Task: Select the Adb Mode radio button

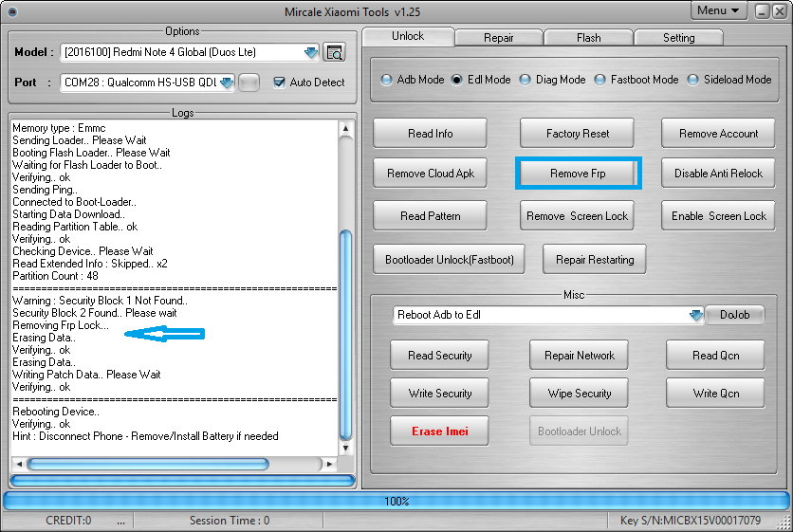Action: (x=386, y=80)
